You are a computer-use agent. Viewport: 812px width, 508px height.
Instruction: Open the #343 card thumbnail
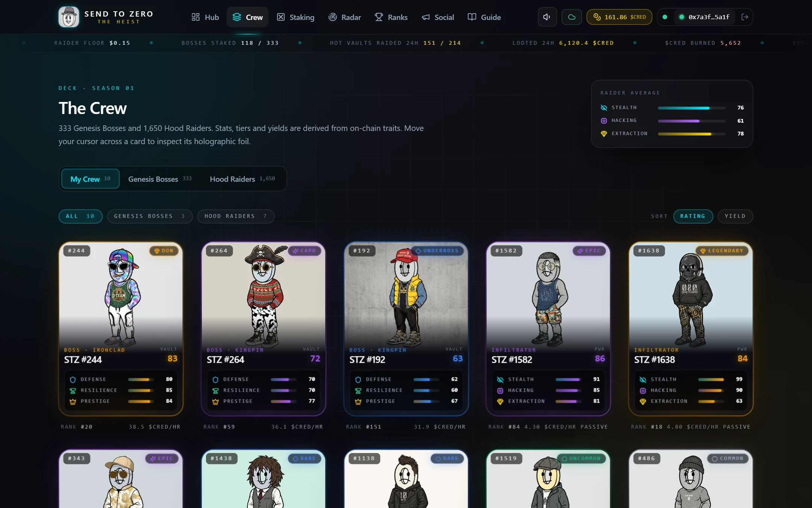tap(121, 479)
